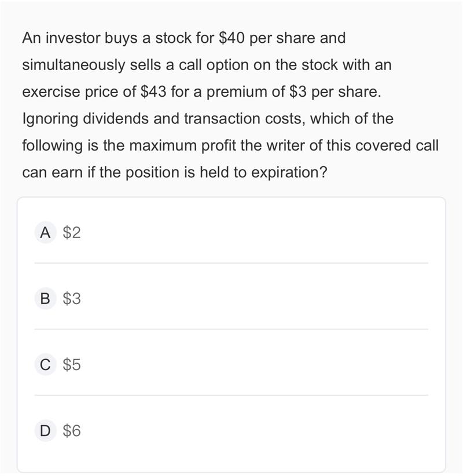The image size is (463, 476).
Task: Select the circular B option badge
Action: 45,299
